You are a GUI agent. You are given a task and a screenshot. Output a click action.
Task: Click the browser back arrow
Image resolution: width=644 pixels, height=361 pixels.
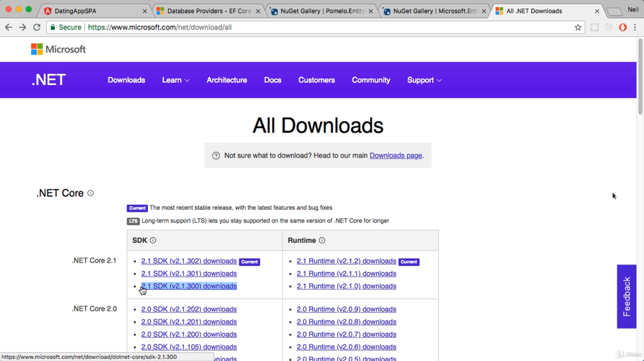(x=8, y=27)
